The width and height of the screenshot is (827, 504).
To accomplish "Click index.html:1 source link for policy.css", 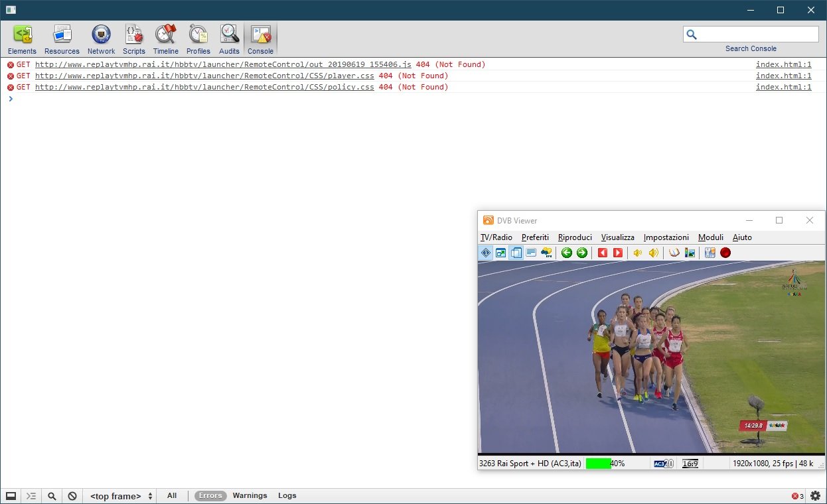I will point(783,88).
